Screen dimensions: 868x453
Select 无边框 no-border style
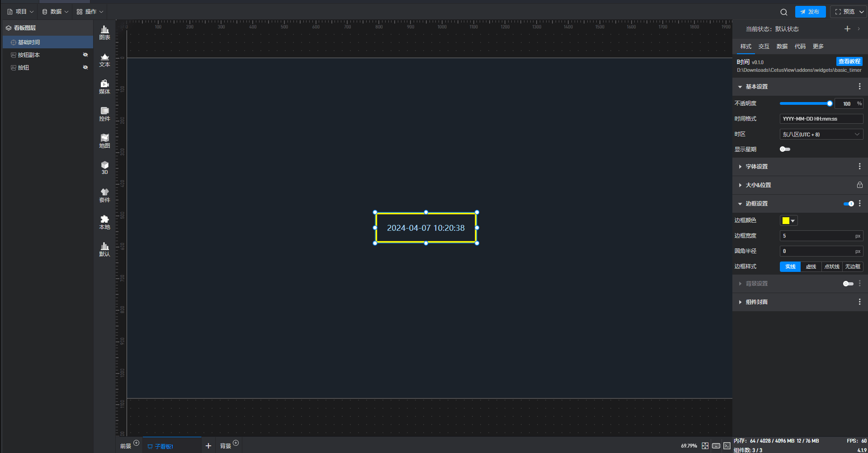[x=853, y=267]
